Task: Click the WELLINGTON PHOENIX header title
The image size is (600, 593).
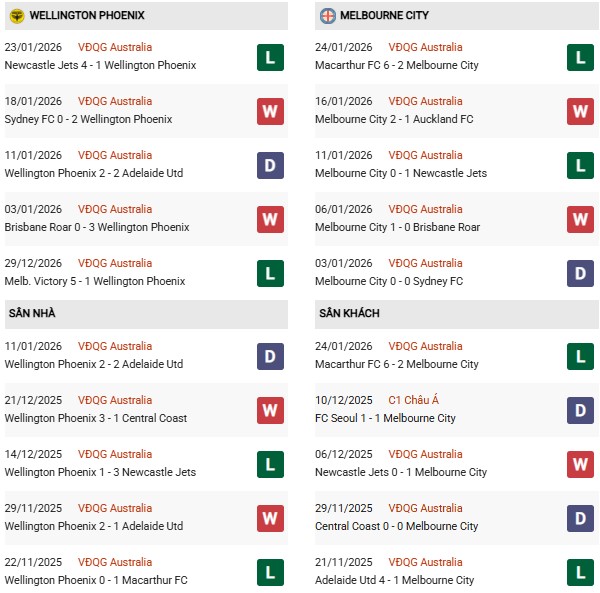Action: pos(87,16)
